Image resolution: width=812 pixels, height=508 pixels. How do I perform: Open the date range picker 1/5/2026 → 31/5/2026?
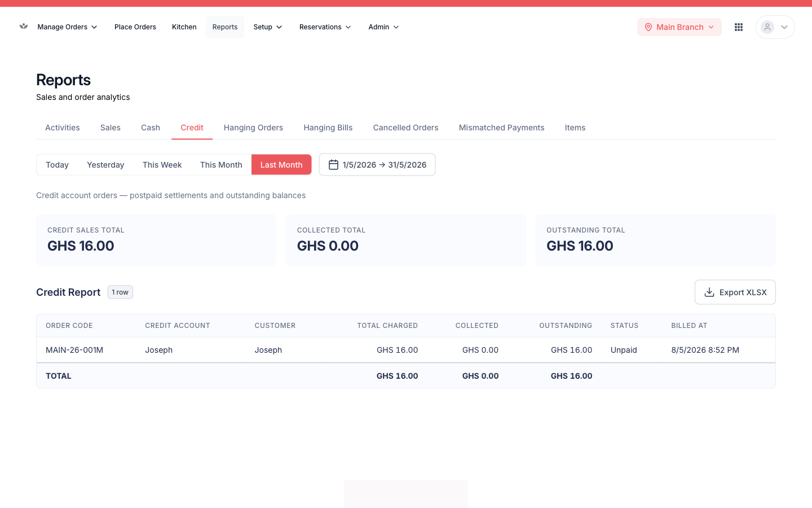(377, 165)
